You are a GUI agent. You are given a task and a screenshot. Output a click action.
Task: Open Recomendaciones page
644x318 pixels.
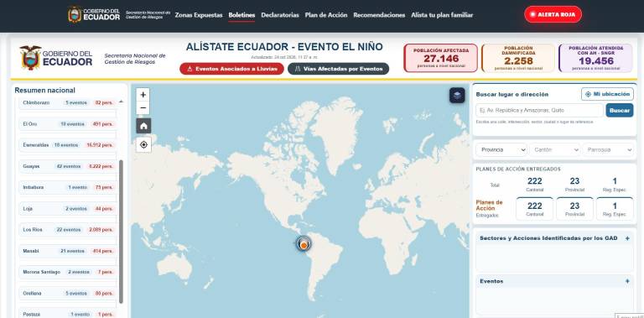[x=379, y=15]
